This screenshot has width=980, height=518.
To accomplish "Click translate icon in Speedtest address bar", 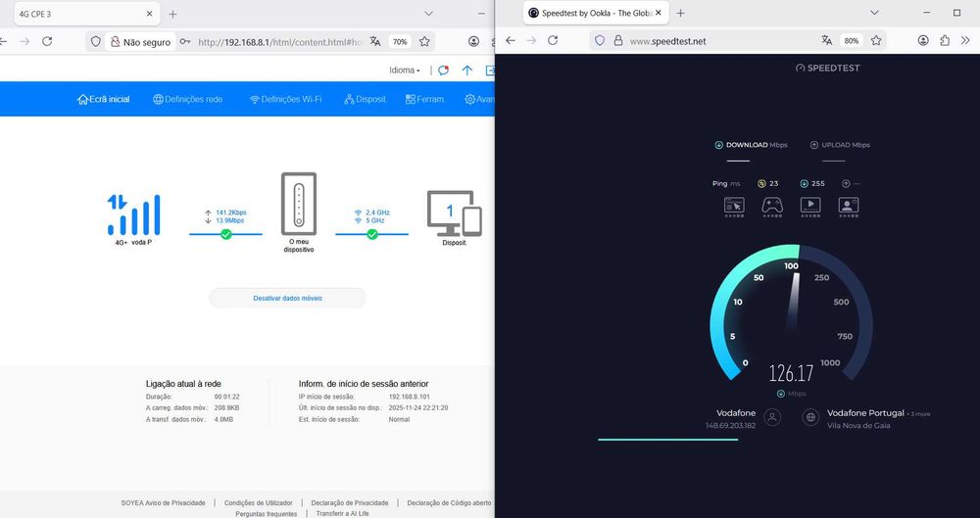I will coord(827,40).
